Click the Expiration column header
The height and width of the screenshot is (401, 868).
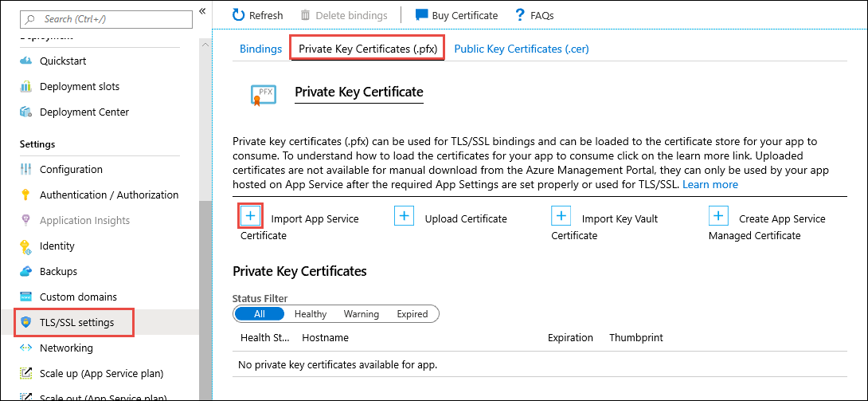point(570,337)
